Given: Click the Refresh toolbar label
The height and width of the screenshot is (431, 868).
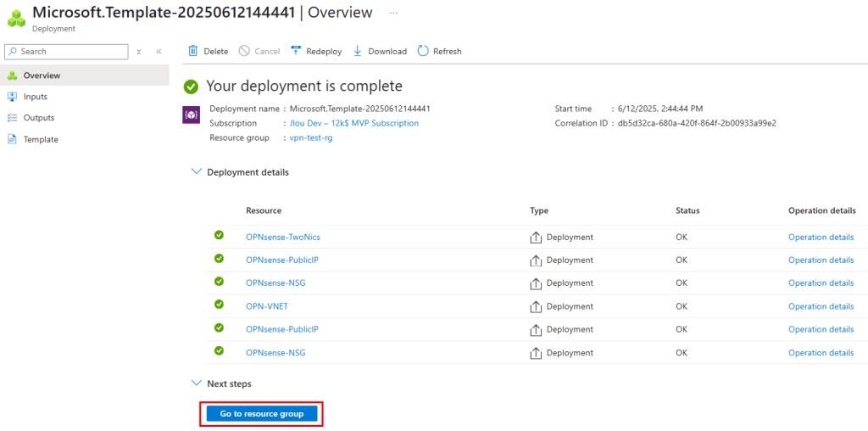Looking at the screenshot, I should [x=448, y=52].
